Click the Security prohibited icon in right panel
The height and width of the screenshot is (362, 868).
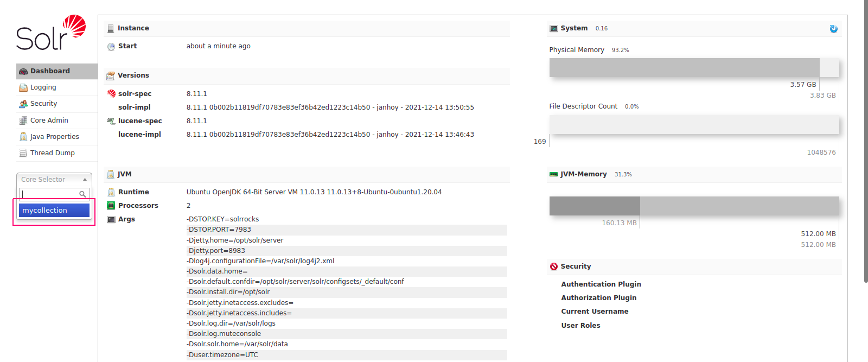[x=554, y=266]
